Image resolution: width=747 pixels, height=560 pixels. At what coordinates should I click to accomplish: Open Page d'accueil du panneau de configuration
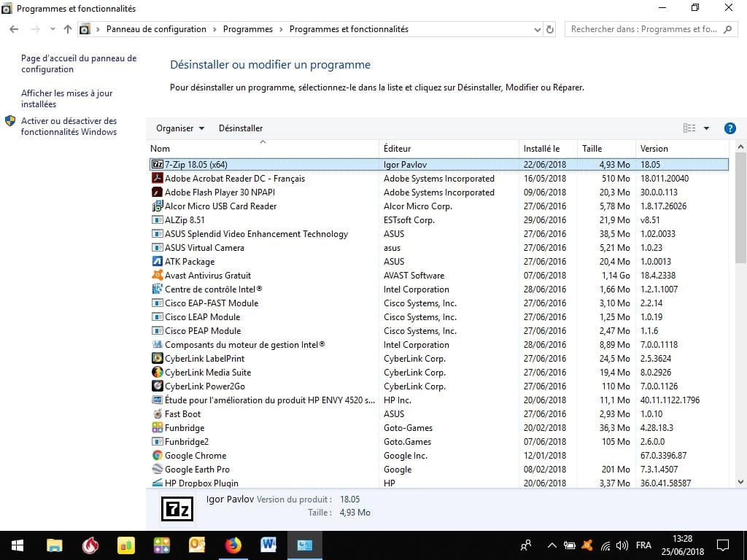pos(79,64)
